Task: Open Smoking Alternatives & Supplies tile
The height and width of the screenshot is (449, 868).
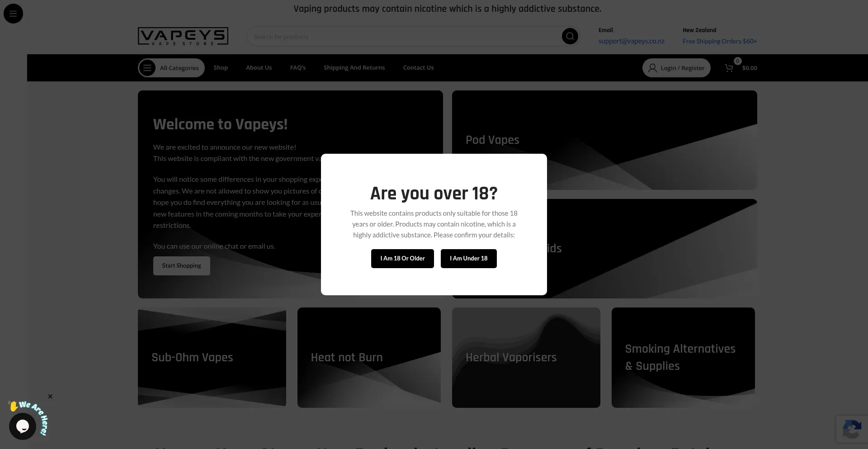Action: pyautogui.click(x=683, y=358)
